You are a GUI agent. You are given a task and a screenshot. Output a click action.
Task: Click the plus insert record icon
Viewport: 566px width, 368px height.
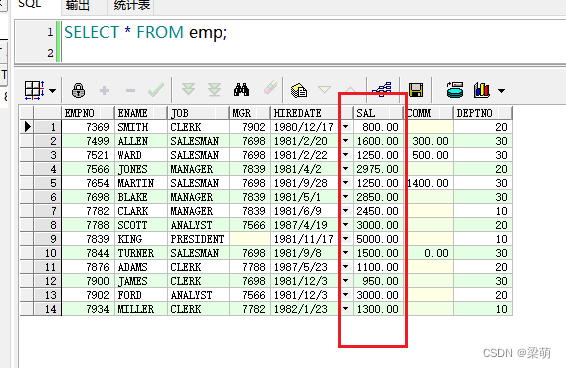(104, 90)
